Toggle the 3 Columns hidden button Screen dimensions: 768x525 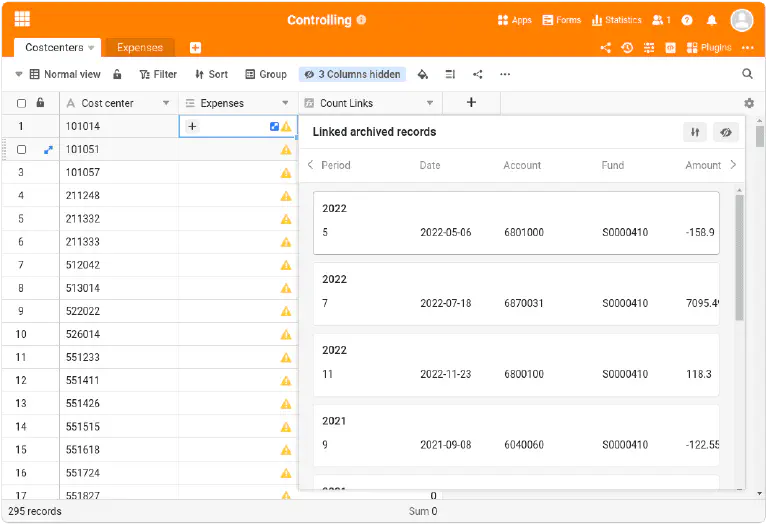353,74
